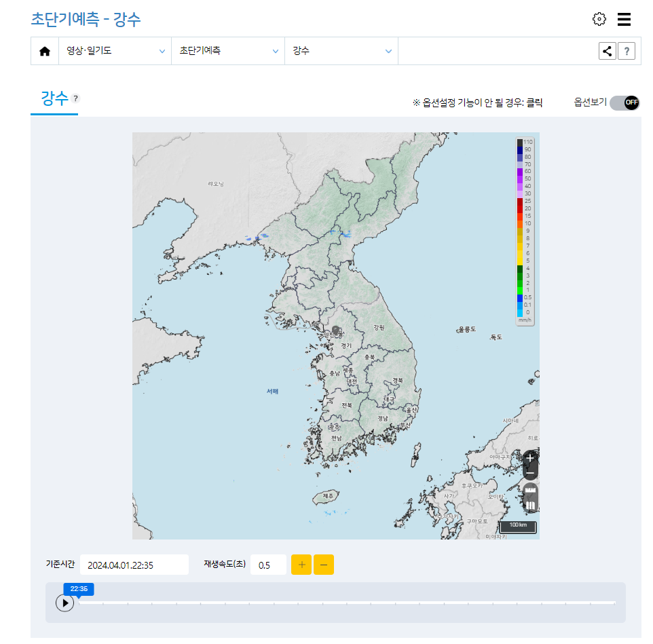
Task: Click the 강수 help tooltip icon
Action: (75, 98)
